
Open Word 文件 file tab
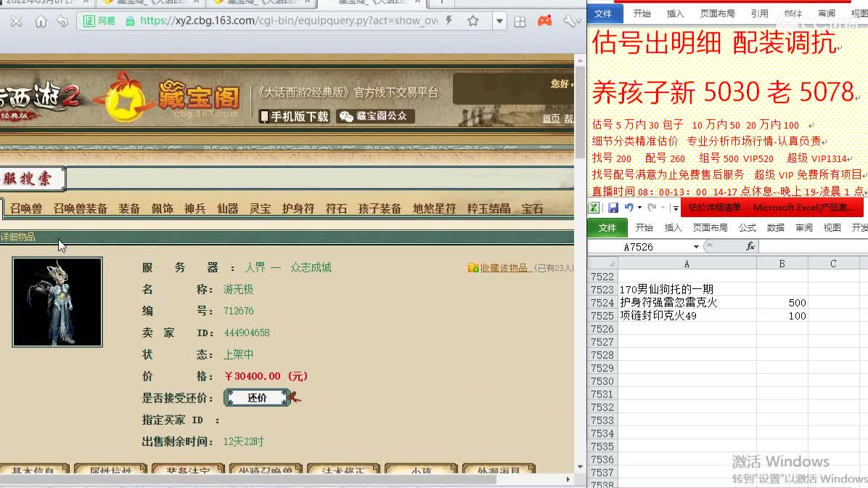coord(603,13)
